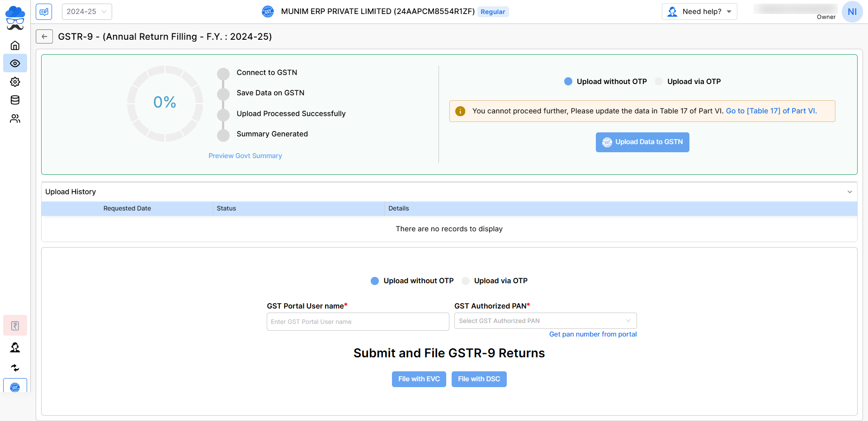Image resolution: width=868 pixels, height=421 pixels.
Task: Collapse the Upload History section chevron
Action: [849, 192]
